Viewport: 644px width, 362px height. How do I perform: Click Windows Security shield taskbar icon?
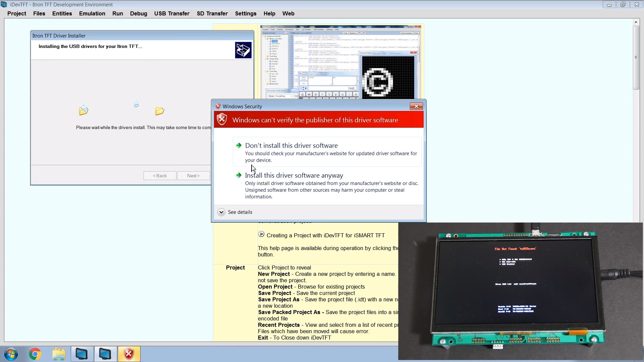pos(129,354)
